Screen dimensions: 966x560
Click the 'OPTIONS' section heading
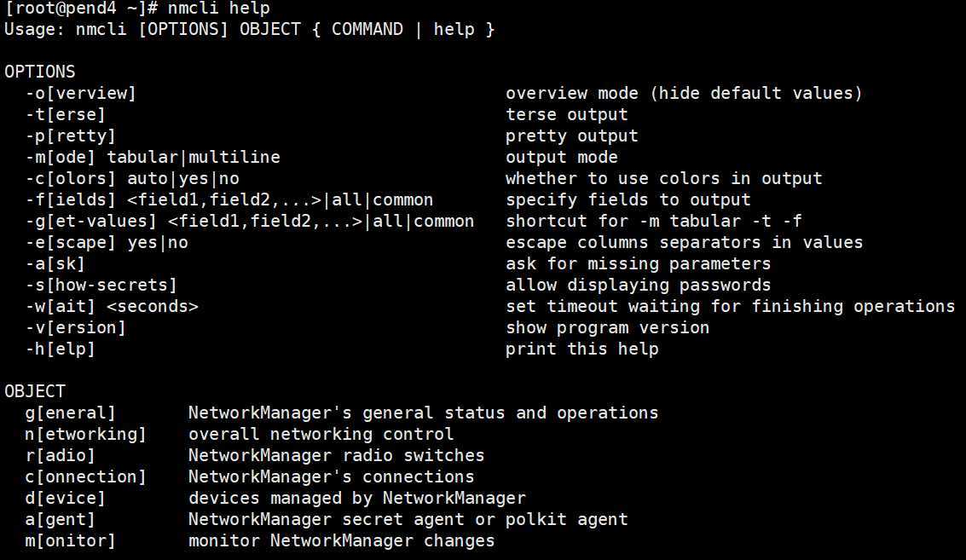40,72
